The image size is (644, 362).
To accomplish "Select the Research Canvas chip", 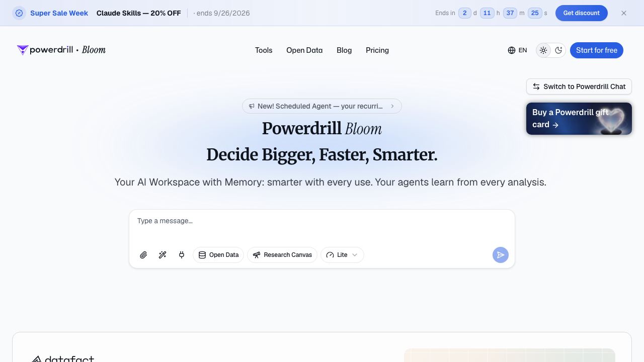I will coord(282,255).
